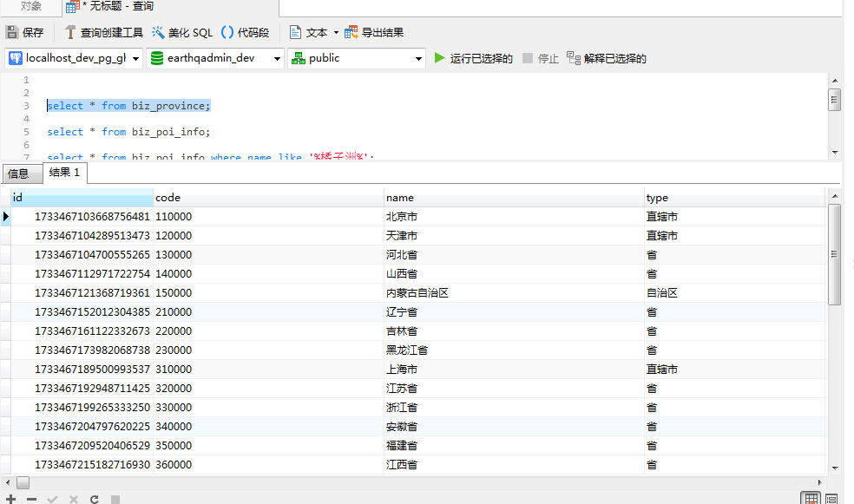
Task: Switch to the Objects (对象) tab
Action: pyautogui.click(x=30, y=7)
